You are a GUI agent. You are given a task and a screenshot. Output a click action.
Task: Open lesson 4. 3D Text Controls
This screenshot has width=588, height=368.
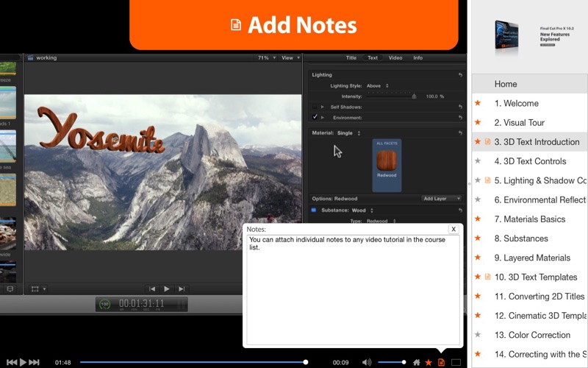[x=529, y=161]
